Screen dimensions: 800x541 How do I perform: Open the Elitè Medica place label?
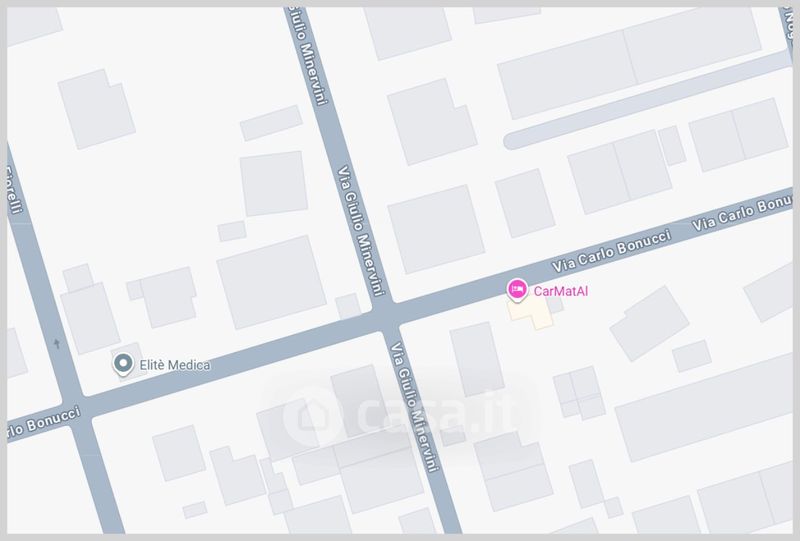click(x=174, y=365)
